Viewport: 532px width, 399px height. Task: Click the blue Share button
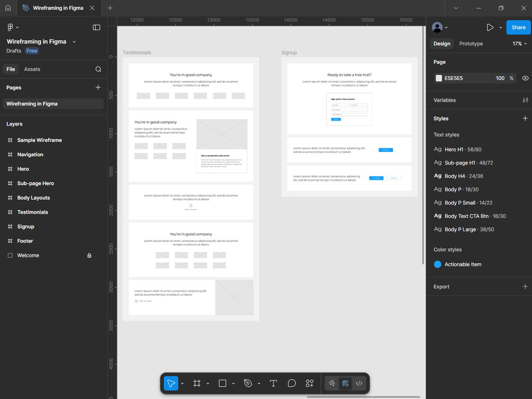518,27
